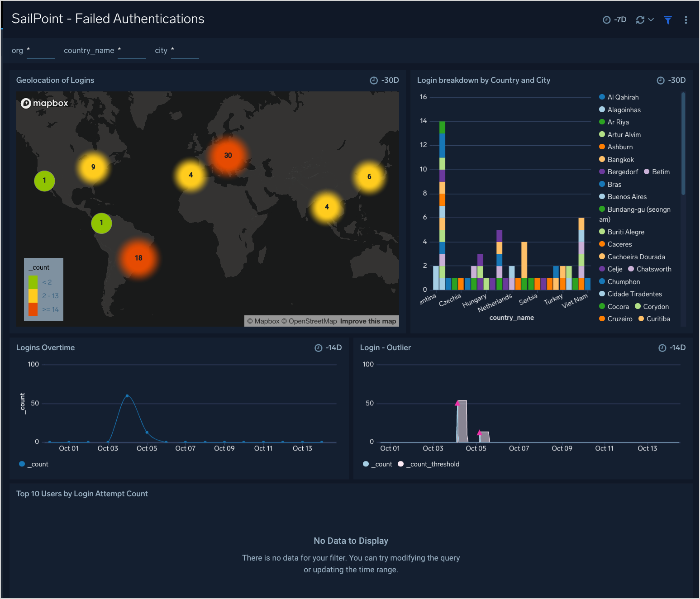Click the Logins Overtime -14D clock icon
This screenshot has height=599, width=700.
[319, 348]
